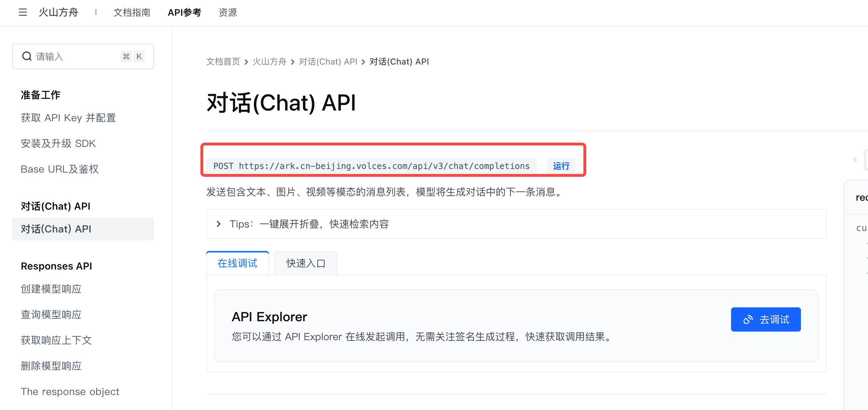The width and height of the screenshot is (868, 410).
Task: Open 创建模型响应 sidebar item
Action: [51, 289]
